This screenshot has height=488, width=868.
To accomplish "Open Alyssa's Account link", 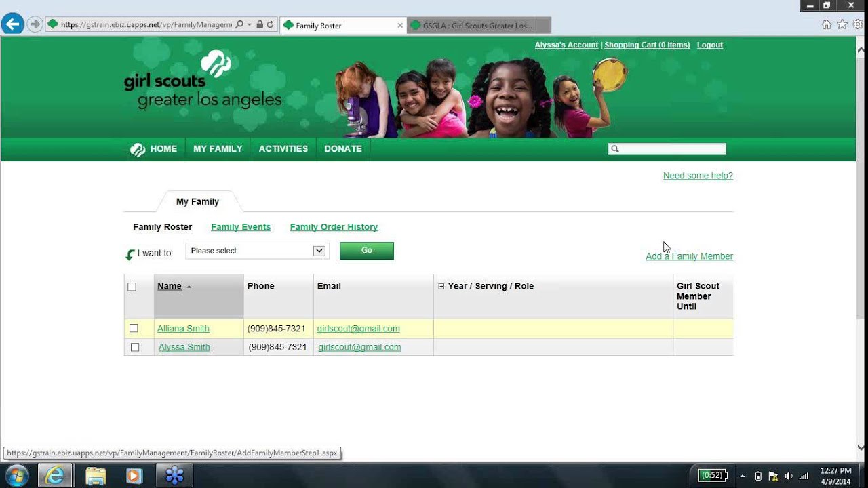I will coord(566,45).
